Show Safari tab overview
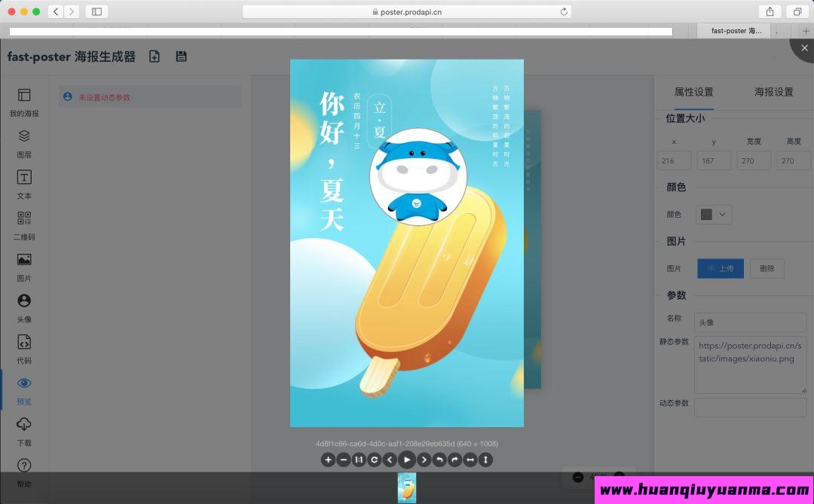Viewport: 814px width, 504px height. coord(797,11)
